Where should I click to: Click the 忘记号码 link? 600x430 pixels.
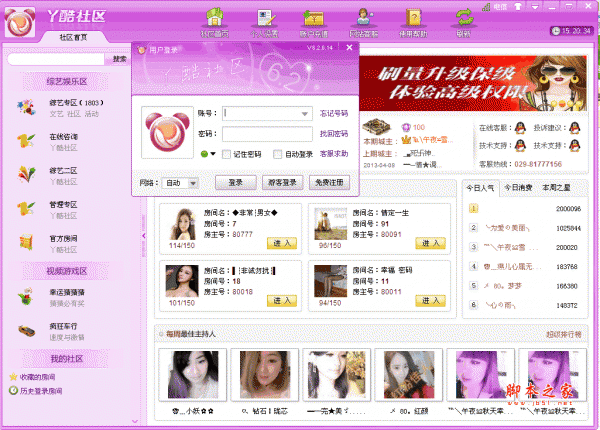(x=334, y=113)
